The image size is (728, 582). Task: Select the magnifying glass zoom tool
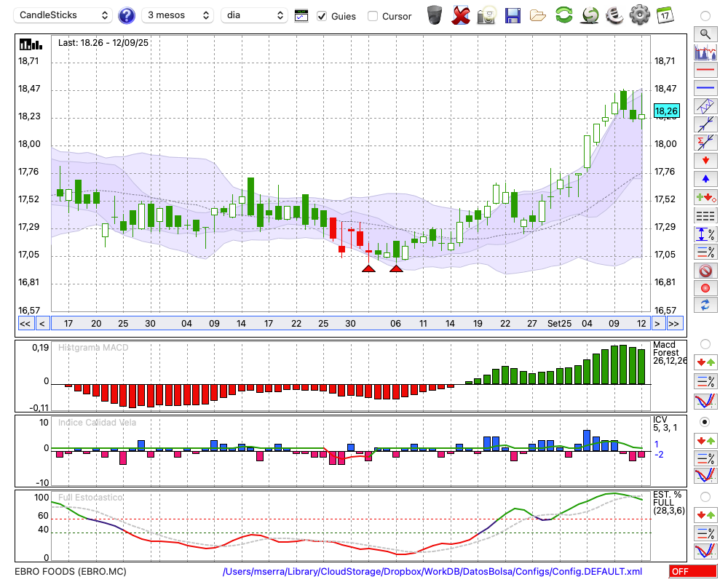click(705, 34)
